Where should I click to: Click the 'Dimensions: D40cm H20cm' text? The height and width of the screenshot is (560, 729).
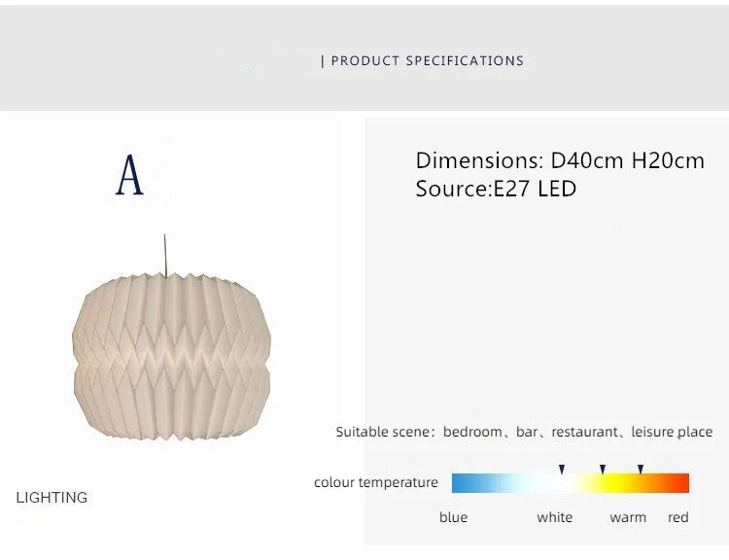point(560,160)
